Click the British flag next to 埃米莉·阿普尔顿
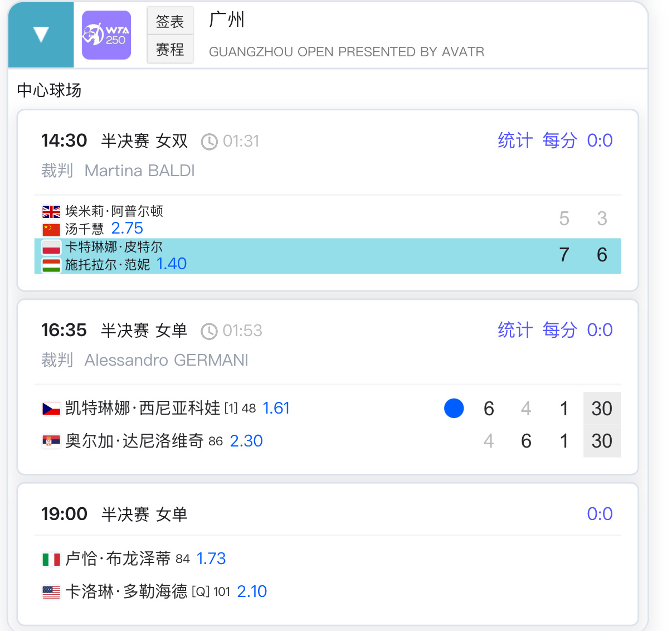This screenshot has height=631, width=672. [51, 212]
